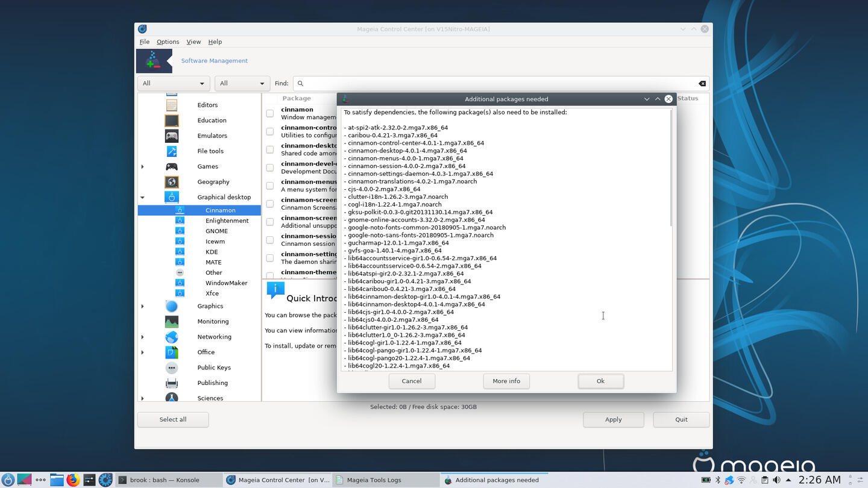Open the first All filter dropdown
The height and width of the screenshot is (488, 868).
(x=174, y=84)
